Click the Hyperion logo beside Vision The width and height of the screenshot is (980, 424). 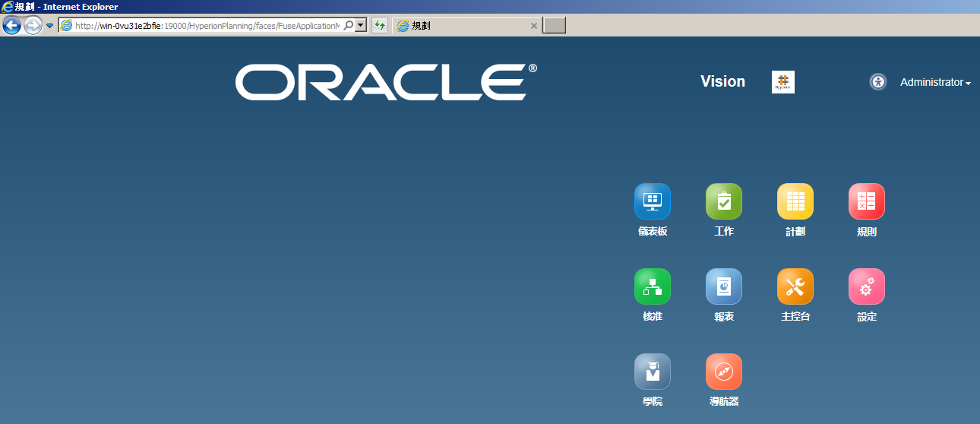[783, 82]
